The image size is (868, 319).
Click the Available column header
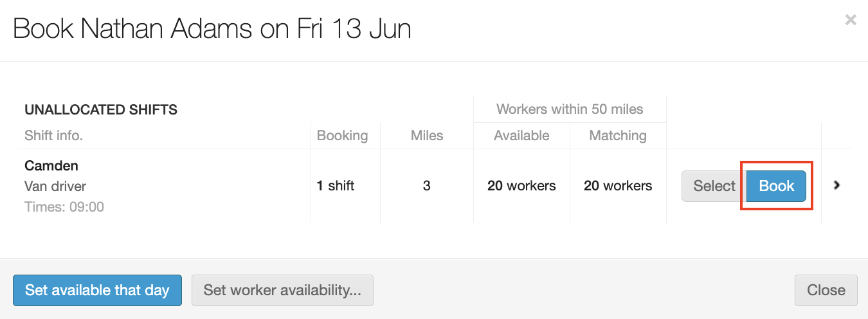pyautogui.click(x=521, y=136)
